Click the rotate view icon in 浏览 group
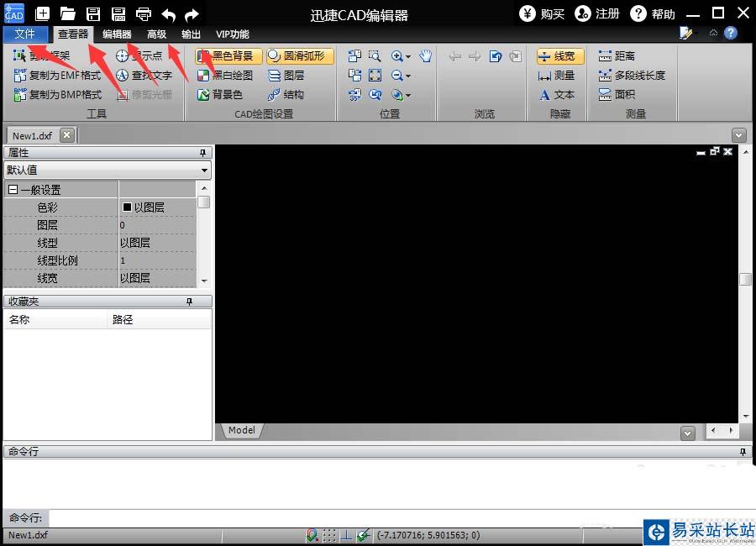Screen dimensions: 756x546 [x=495, y=56]
